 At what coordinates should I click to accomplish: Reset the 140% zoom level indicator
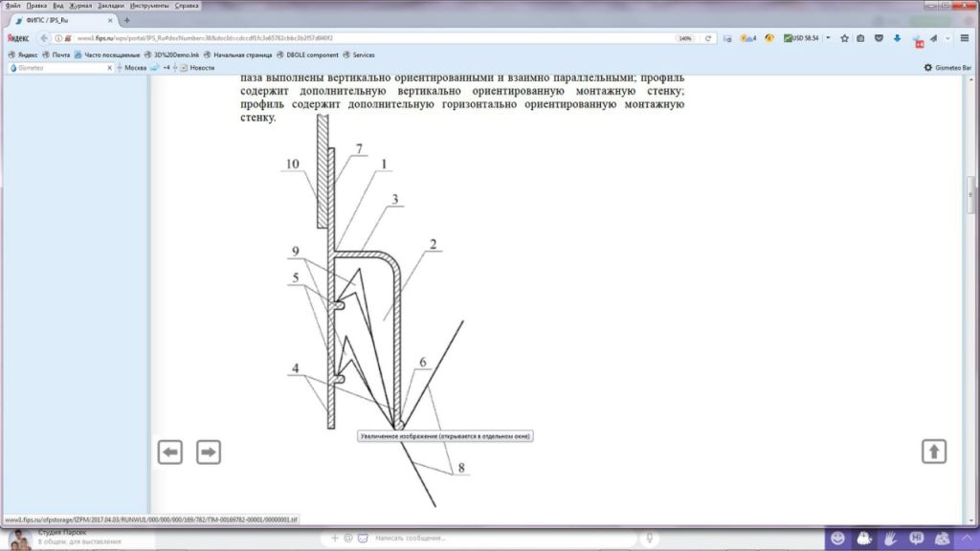[685, 38]
